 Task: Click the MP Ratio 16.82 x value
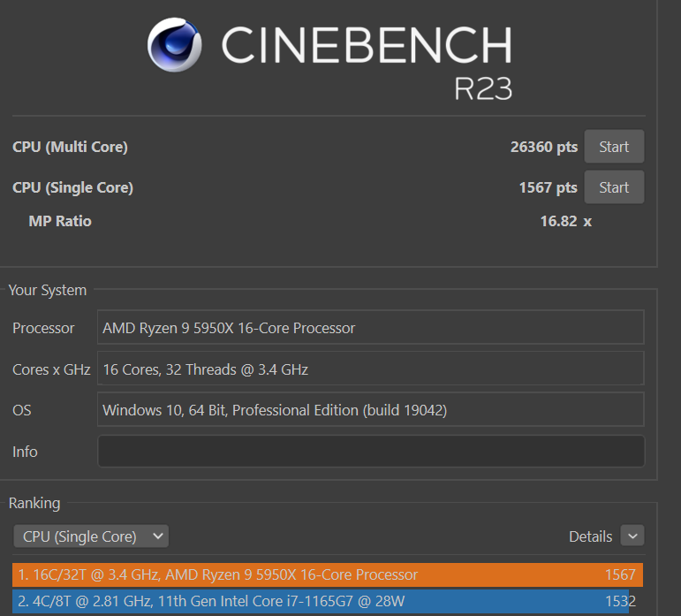(x=566, y=221)
